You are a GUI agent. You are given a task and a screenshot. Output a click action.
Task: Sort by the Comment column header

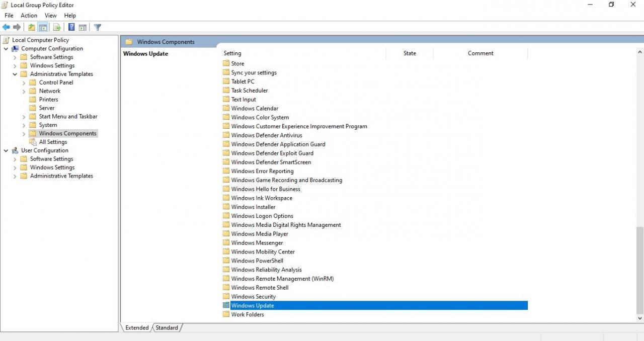[x=480, y=53]
